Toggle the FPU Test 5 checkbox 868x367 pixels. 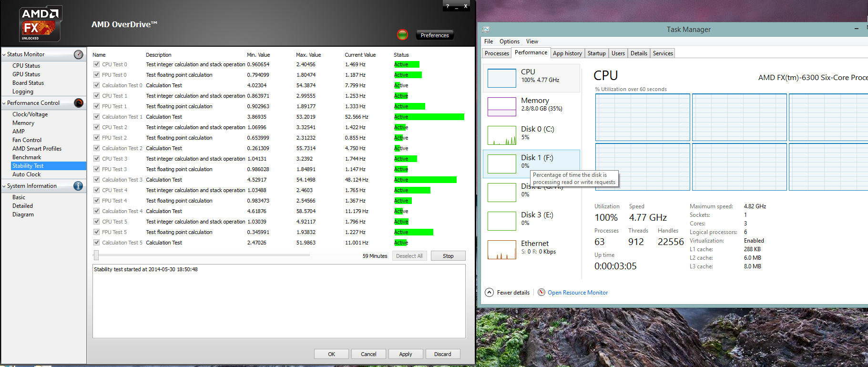96,232
